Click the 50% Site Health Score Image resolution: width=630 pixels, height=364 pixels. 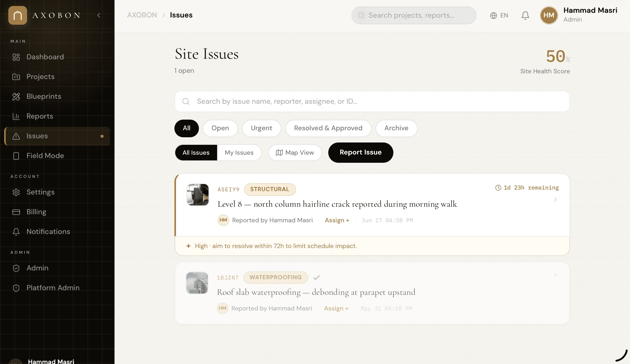click(545, 61)
